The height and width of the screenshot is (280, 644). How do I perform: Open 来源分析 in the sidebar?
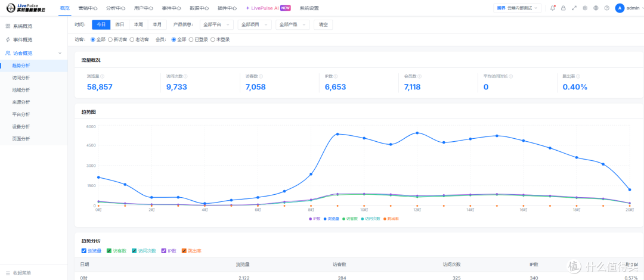click(x=33, y=102)
